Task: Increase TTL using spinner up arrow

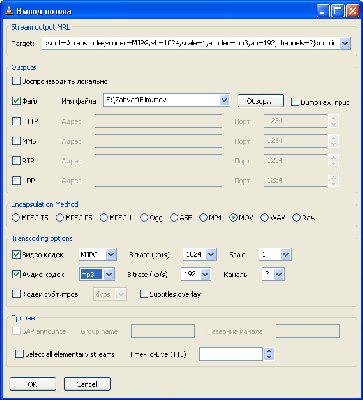Action: (x=269, y=351)
